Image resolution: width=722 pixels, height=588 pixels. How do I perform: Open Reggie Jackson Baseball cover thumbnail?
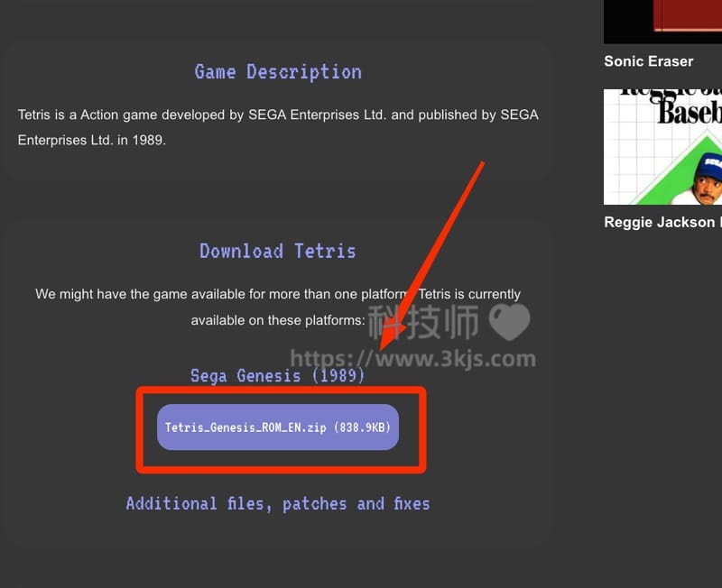[x=662, y=147]
